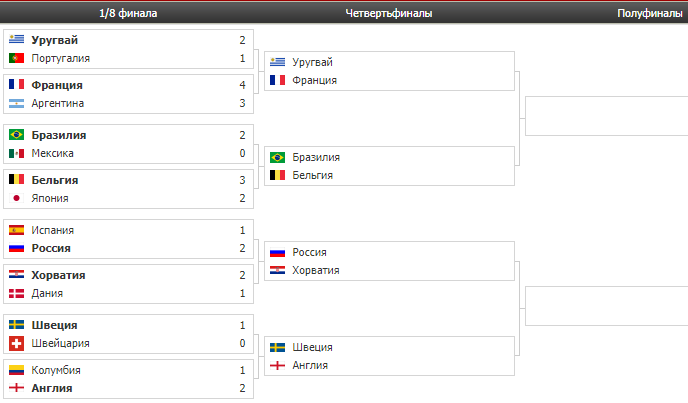Click the Россия–Хорватия quarterfinal match box

click(x=389, y=261)
